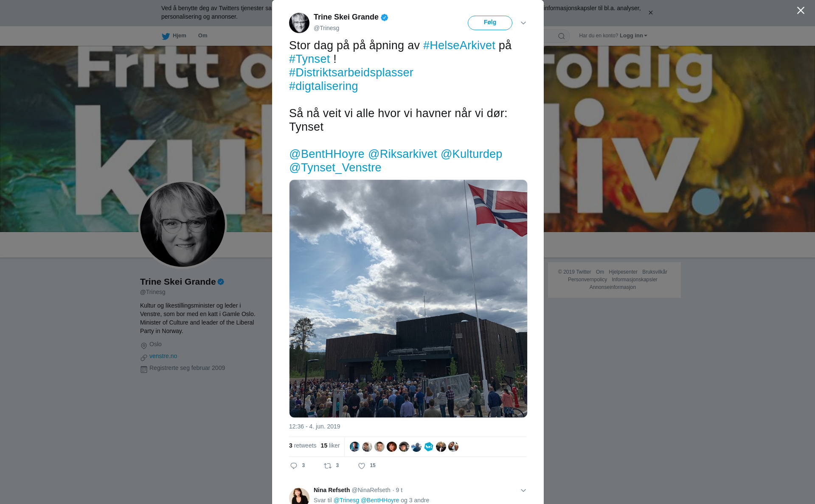This screenshot has height=504, width=815.
Task: Follow the account with the Følg button
Action: [x=490, y=23]
